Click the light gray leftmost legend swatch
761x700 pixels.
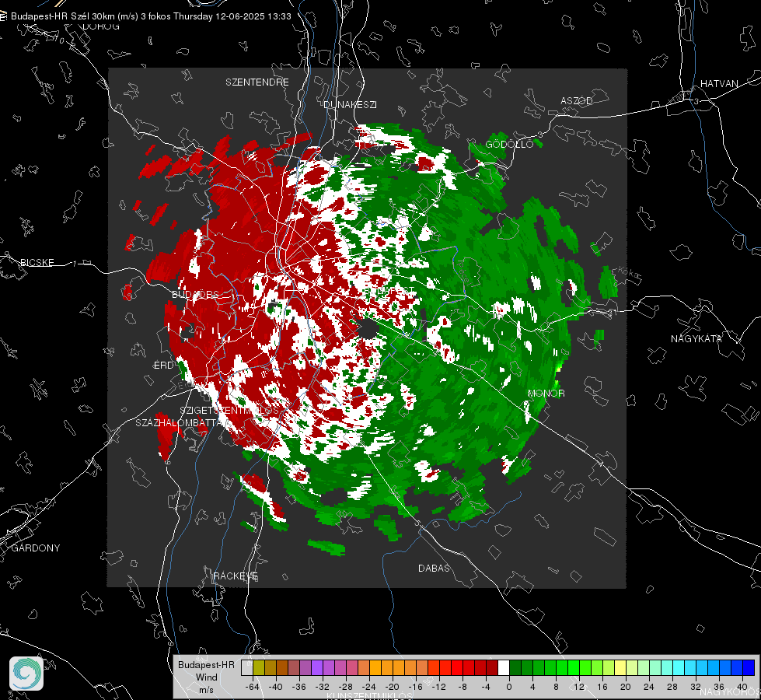tap(247, 667)
